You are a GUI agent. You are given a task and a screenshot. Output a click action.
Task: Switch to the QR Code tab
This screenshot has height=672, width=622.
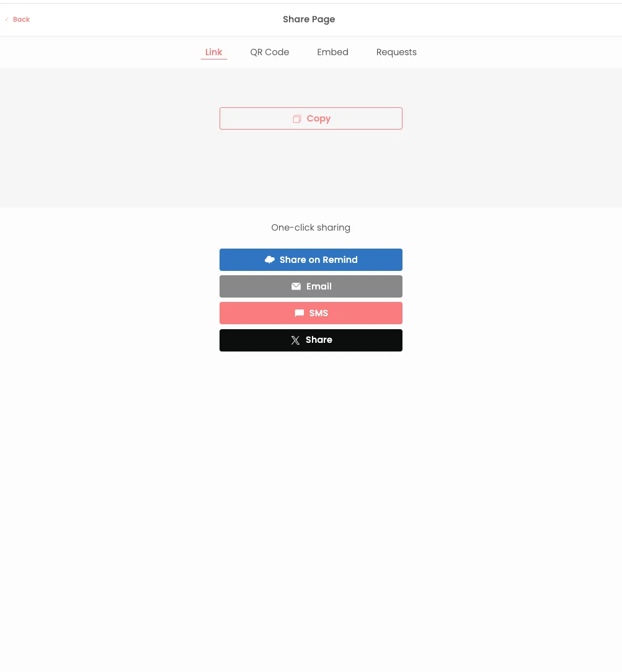(270, 52)
